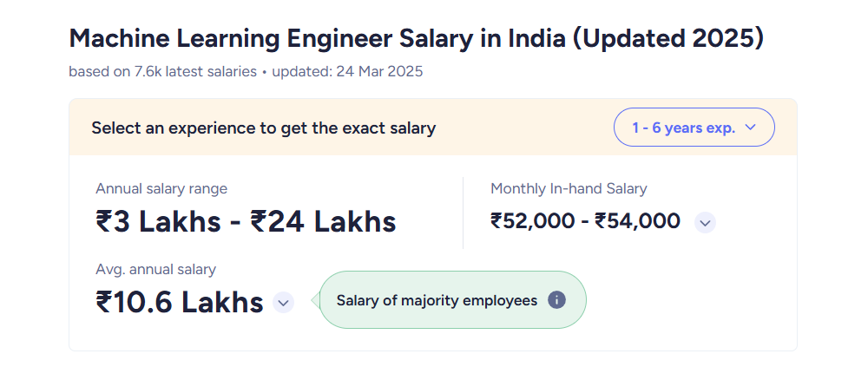Image resolution: width=868 pixels, height=380 pixels.
Task: Expand the chevron next to ₹10.6 Lakhs
Action: coord(284,303)
